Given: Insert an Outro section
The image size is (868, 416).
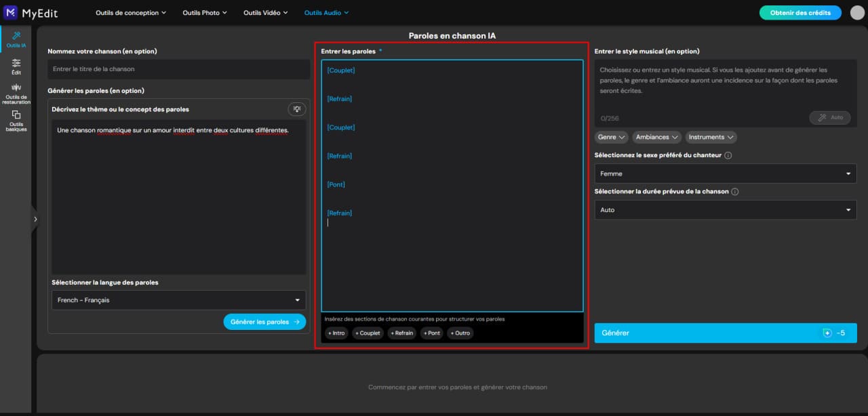Looking at the screenshot, I should coord(460,333).
